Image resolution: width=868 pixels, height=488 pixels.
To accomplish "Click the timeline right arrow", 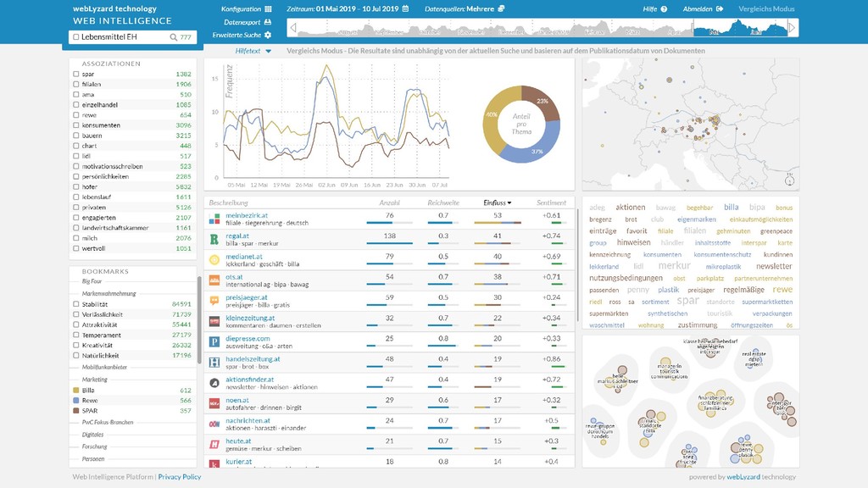I will tap(793, 28).
